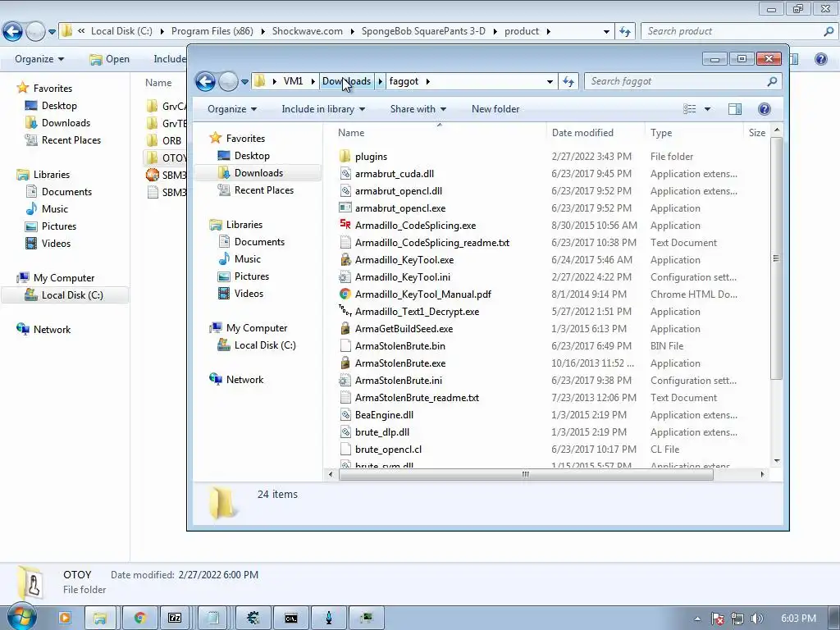Click the search magnifier in front window

coord(772,81)
